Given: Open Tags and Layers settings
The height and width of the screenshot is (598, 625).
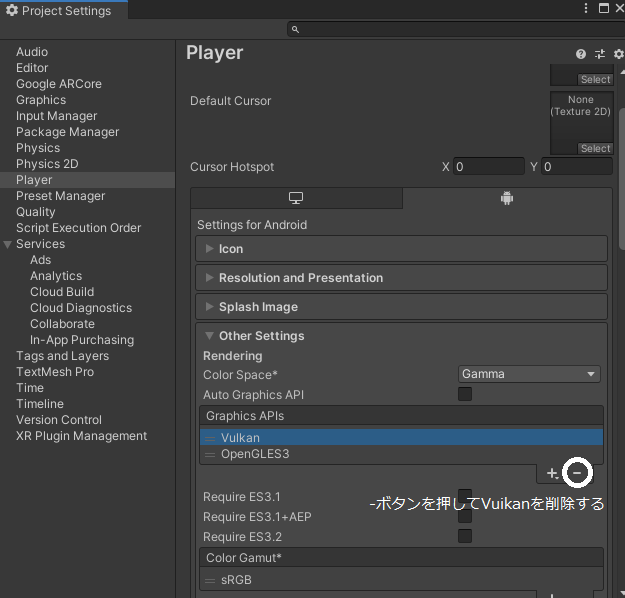Looking at the screenshot, I should (x=63, y=356).
